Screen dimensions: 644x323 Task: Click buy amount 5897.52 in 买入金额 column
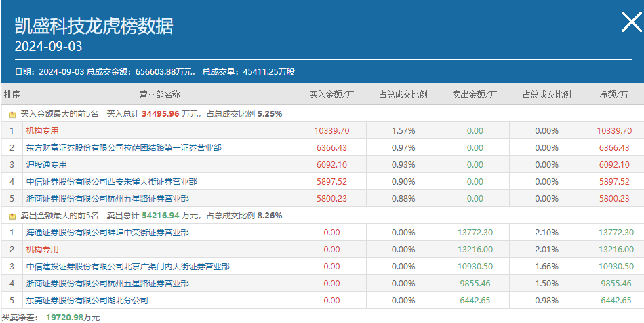tap(332, 181)
